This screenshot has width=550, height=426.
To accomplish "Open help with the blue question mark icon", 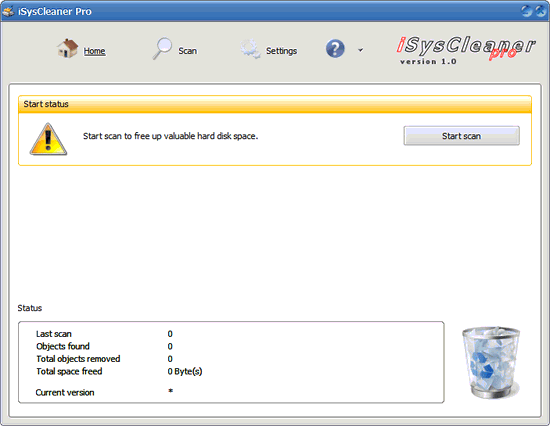I will [335, 49].
